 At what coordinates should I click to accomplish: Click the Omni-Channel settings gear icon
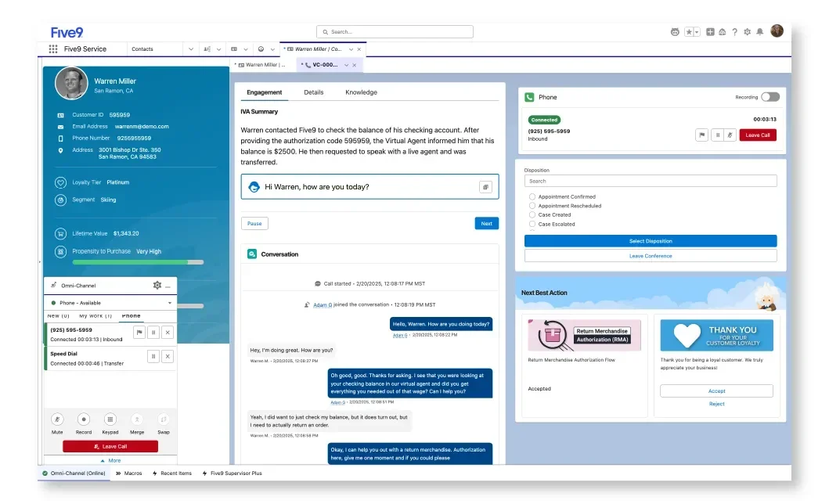157,286
